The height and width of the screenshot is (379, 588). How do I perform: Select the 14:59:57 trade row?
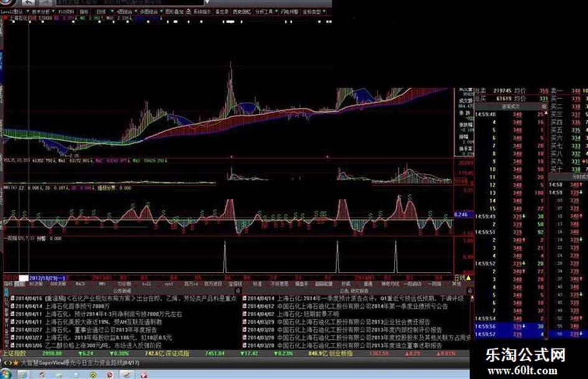click(x=509, y=334)
